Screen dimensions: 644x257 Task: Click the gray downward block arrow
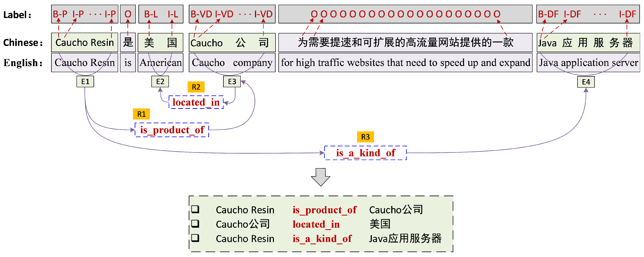[x=321, y=177]
